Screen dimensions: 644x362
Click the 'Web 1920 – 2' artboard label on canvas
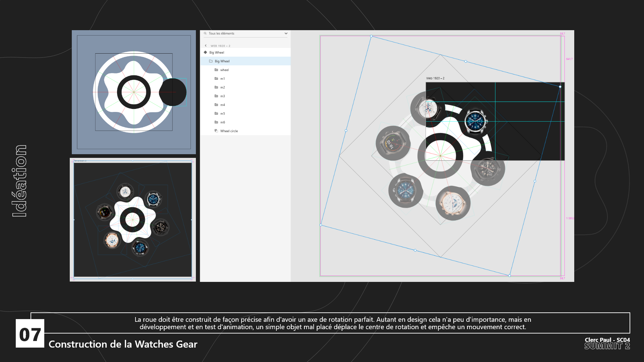[435, 78]
